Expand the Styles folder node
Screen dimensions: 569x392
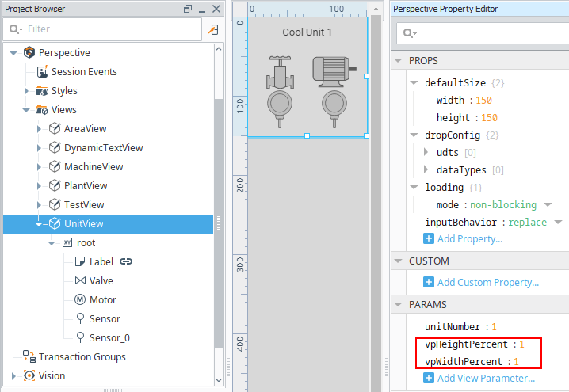pyautogui.click(x=26, y=90)
